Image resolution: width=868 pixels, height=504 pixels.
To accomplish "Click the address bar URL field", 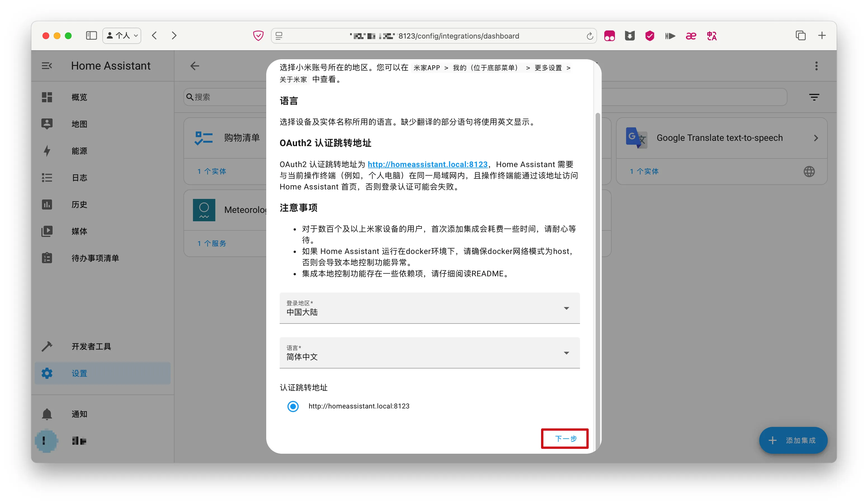I will pos(434,36).
